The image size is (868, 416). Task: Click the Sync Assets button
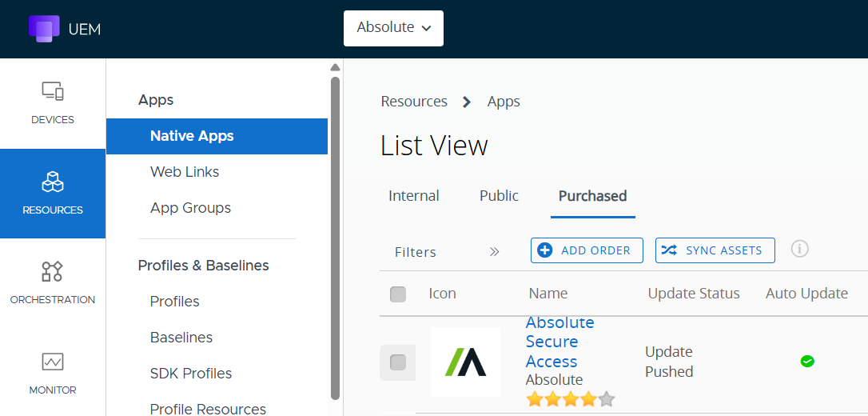pos(715,250)
